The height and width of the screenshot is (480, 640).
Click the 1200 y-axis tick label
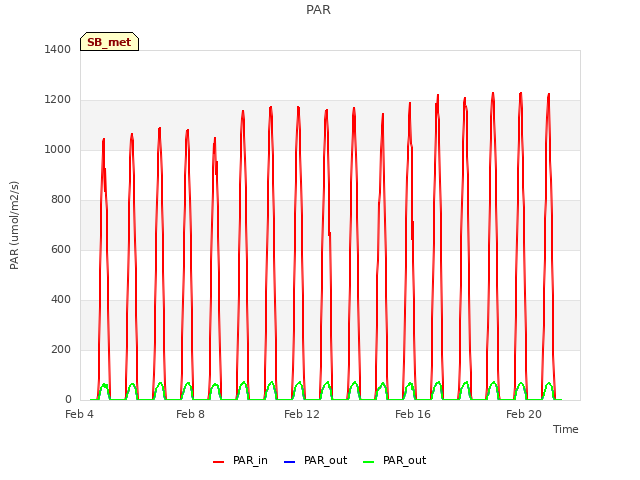click(x=58, y=100)
